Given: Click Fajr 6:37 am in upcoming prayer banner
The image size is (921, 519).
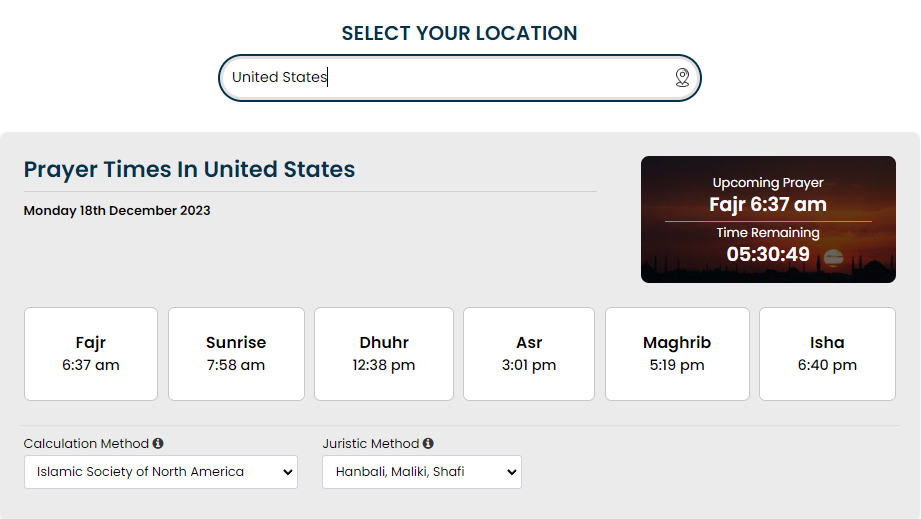Looking at the screenshot, I should point(768,204).
